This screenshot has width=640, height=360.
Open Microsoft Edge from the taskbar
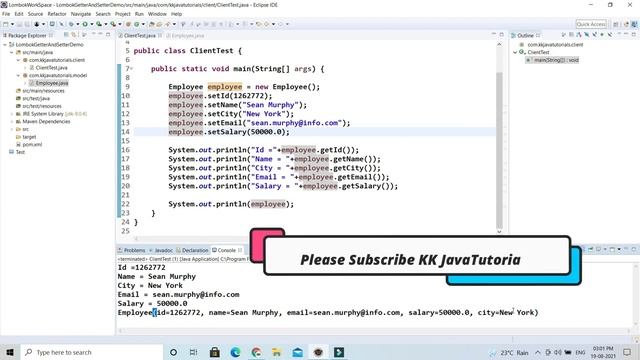pyautogui.click(x=236, y=352)
